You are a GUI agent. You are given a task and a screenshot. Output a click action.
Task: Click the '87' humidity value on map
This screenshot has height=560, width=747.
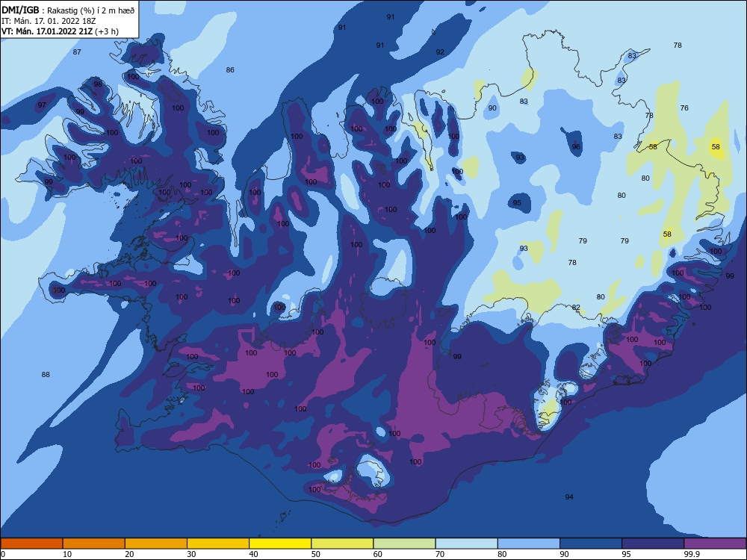(x=77, y=52)
